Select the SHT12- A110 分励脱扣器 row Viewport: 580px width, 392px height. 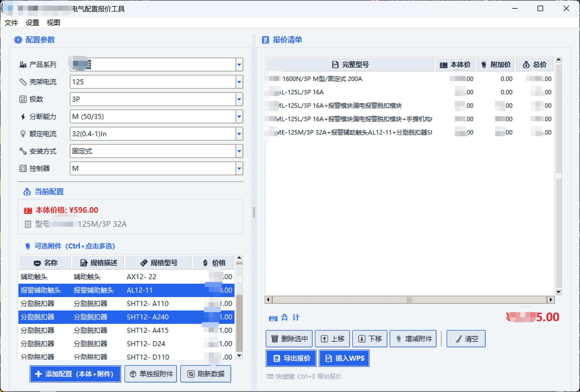[126, 303]
